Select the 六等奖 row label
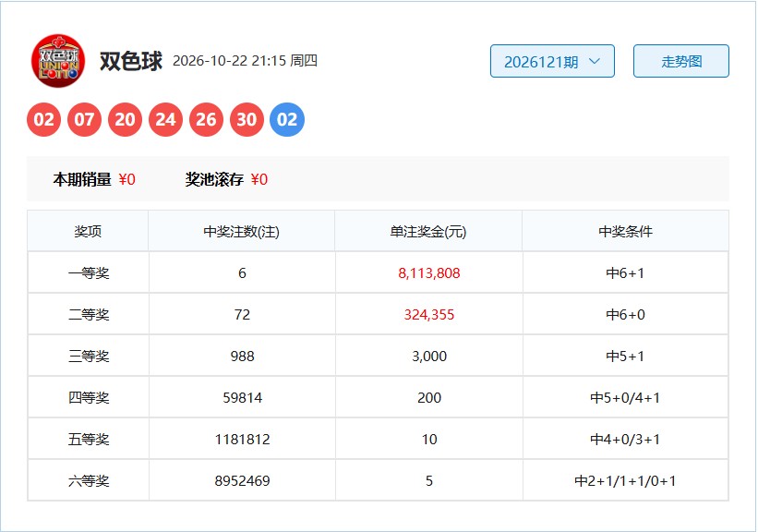The image size is (758, 532). [x=89, y=480]
